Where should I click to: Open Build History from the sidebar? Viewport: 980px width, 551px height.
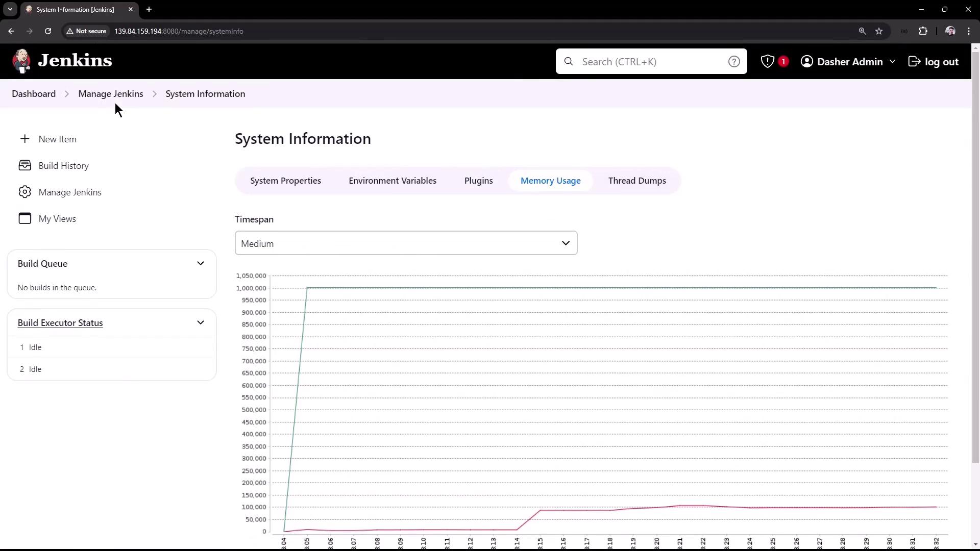click(63, 166)
